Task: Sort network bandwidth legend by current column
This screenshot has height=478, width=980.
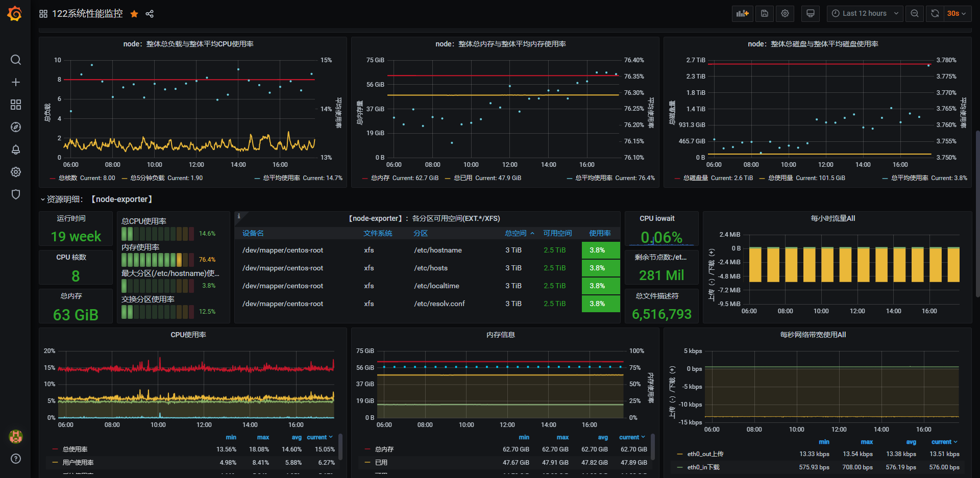Action: pyautogui.click(x=944, y=442)
